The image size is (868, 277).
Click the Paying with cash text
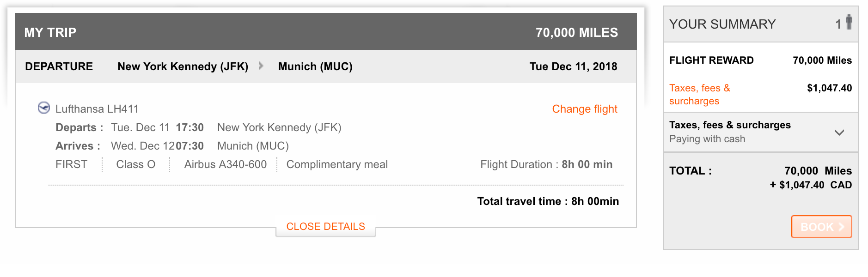click(x=707, y=139)
